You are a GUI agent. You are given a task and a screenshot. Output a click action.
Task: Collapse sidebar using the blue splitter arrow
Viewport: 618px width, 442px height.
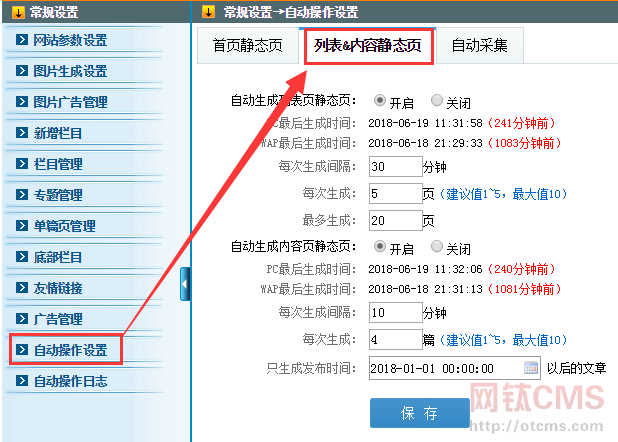click(185, 284)
